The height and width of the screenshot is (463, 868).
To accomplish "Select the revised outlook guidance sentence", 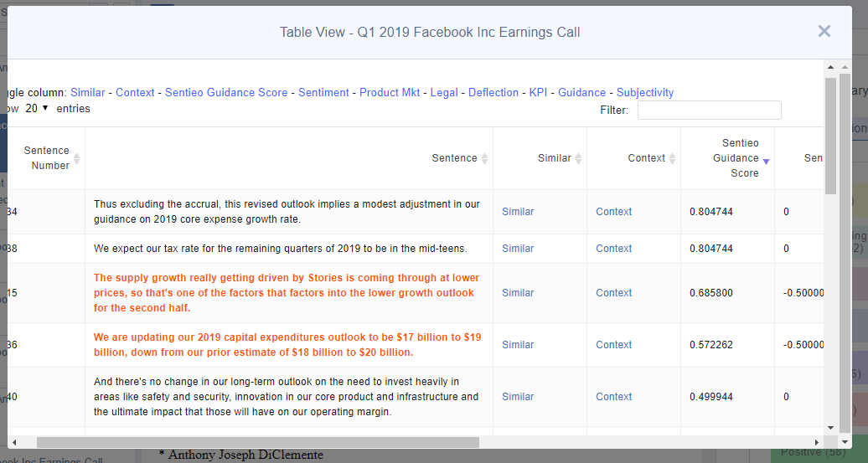I will click(287, 211).
